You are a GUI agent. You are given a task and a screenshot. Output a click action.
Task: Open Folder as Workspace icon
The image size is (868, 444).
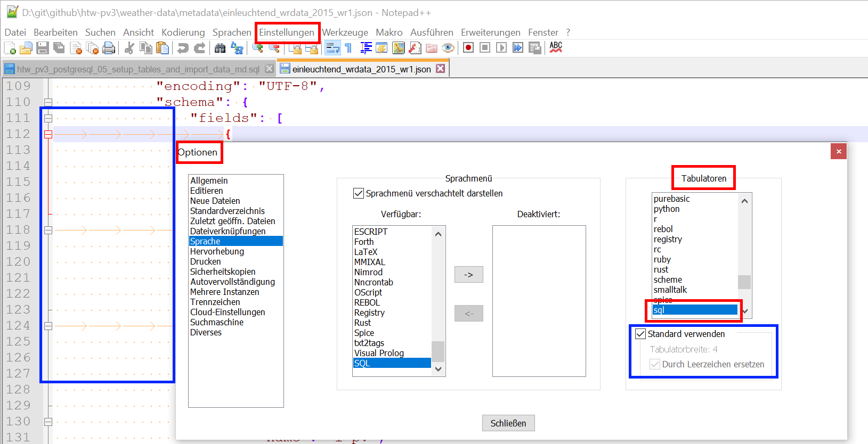click(x=432, y=48)
